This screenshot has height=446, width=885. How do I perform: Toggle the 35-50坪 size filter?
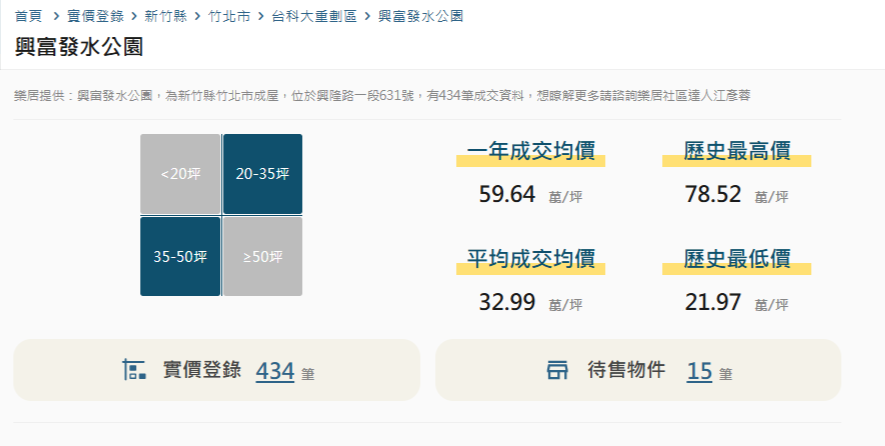coord(180,256)
